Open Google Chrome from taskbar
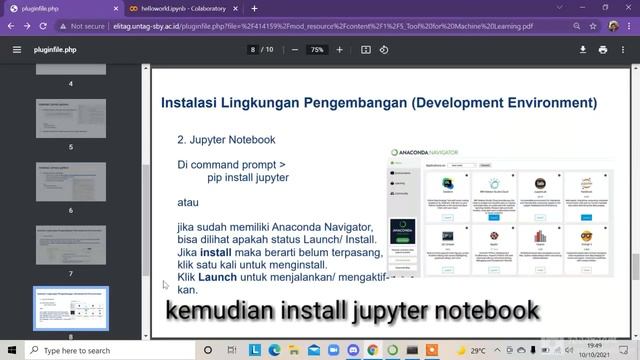This screenshot has width=640, height=360. (x=373, y=350)
